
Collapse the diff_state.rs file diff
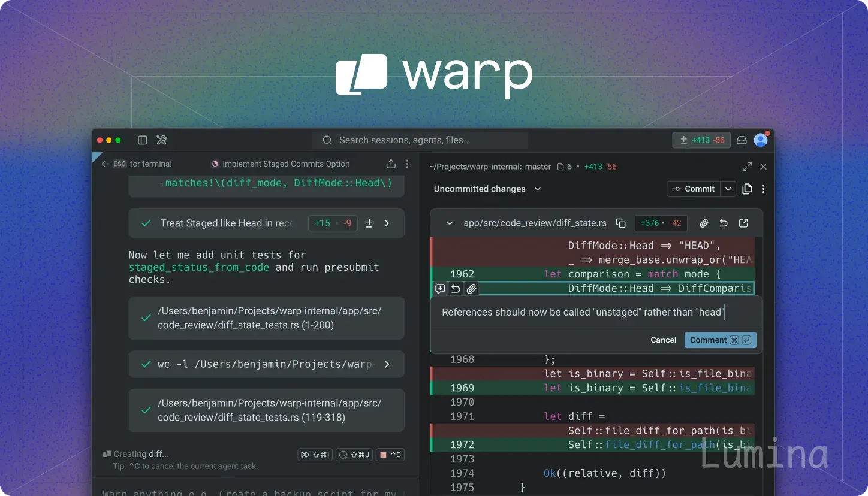click(x=450, y=223)
